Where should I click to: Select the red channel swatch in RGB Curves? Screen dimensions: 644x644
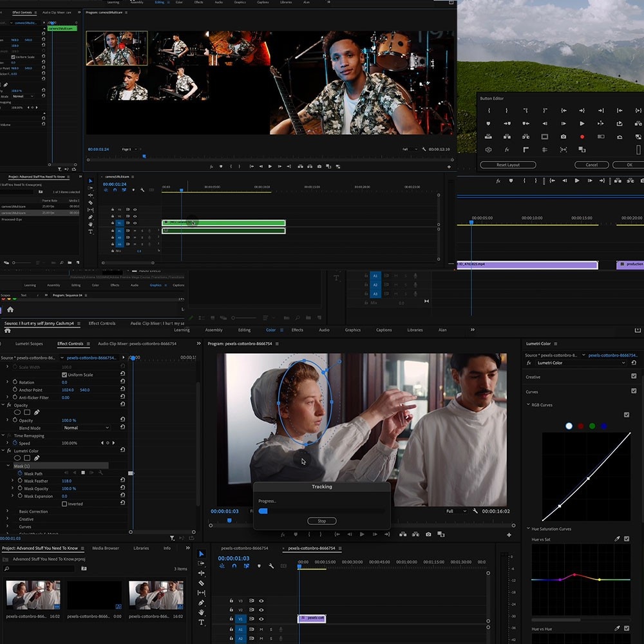(580, 426)
